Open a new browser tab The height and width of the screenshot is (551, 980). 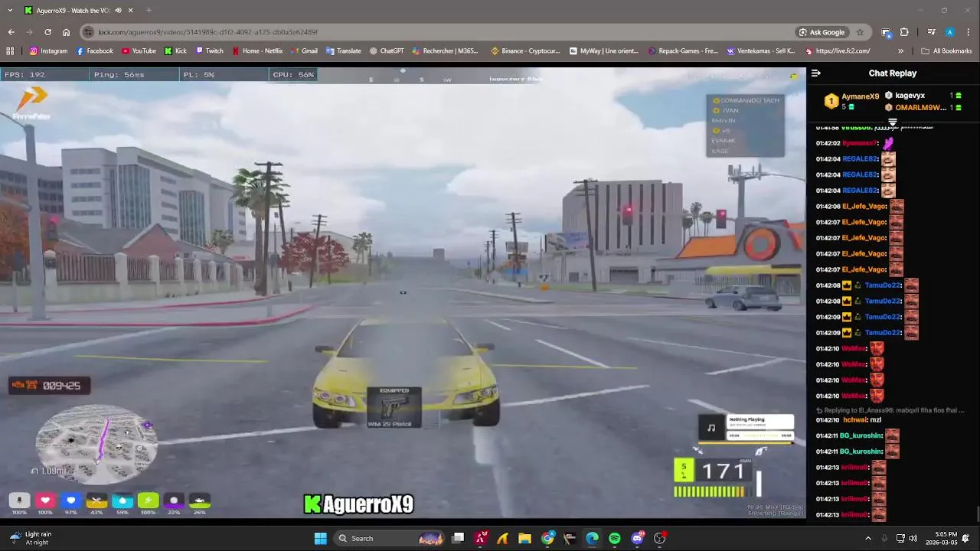click(149, 11)
